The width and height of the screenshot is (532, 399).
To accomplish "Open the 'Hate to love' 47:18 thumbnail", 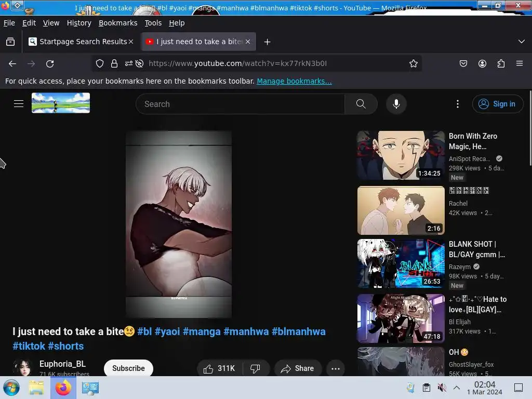I will pyautogui.click(x=401, y=318).
